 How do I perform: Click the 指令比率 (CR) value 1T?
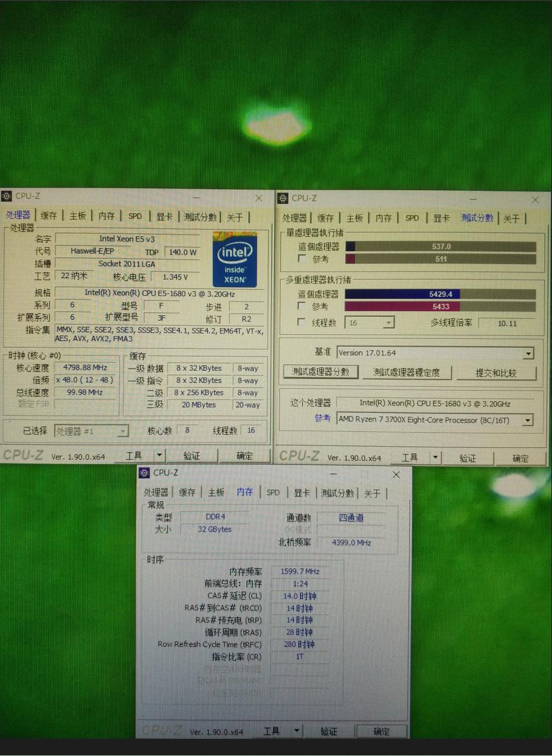click(300, 656)
